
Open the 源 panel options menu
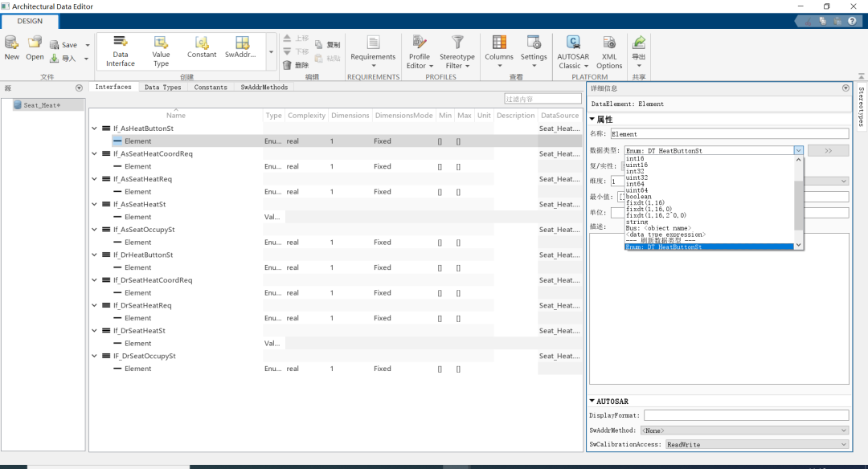coord(79,88)
